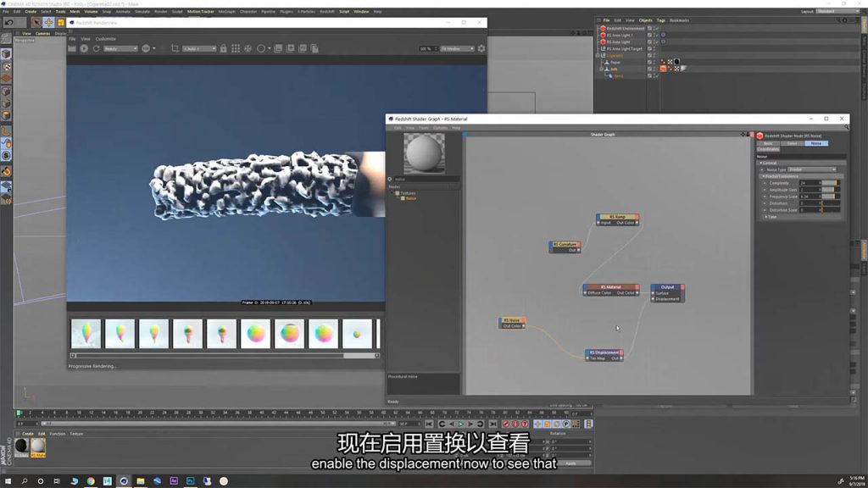
Task: Toggle the animation dot beside Complexity
Action: point(765,183)
